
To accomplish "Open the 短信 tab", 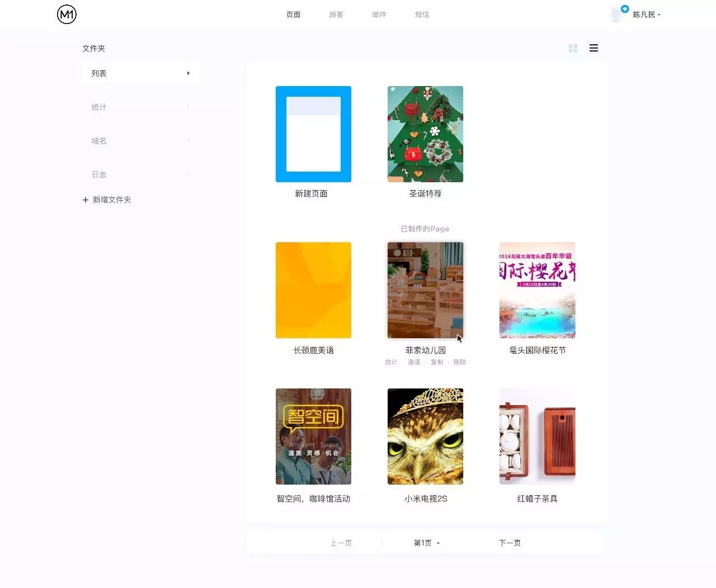I will click(422, 15).
